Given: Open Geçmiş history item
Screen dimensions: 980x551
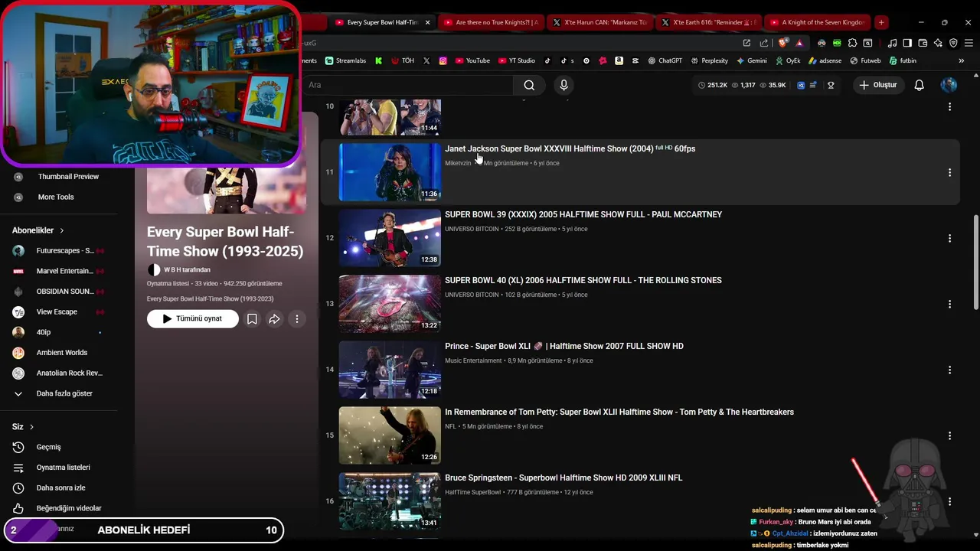Looking at the screenshot, I should coord(48,447).
